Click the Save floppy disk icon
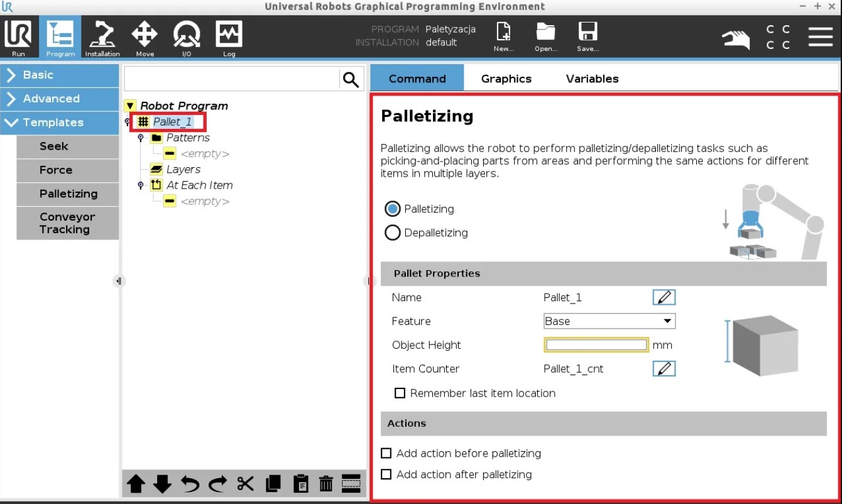 click(588, 36)
